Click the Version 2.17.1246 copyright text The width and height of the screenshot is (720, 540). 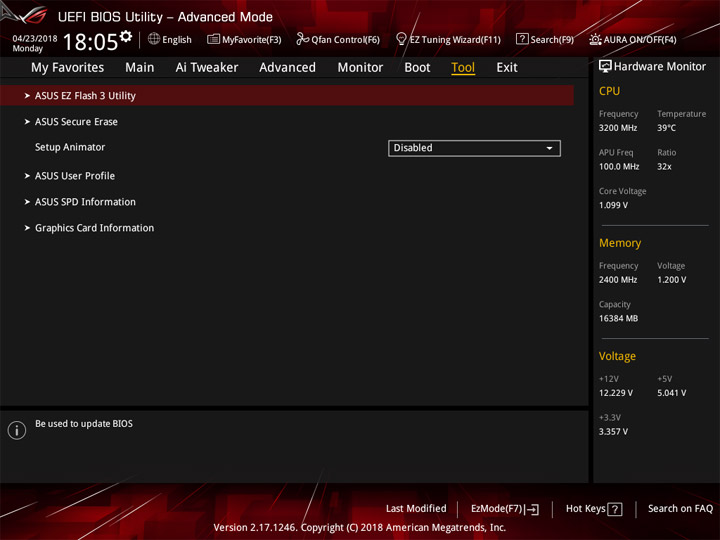360,528
